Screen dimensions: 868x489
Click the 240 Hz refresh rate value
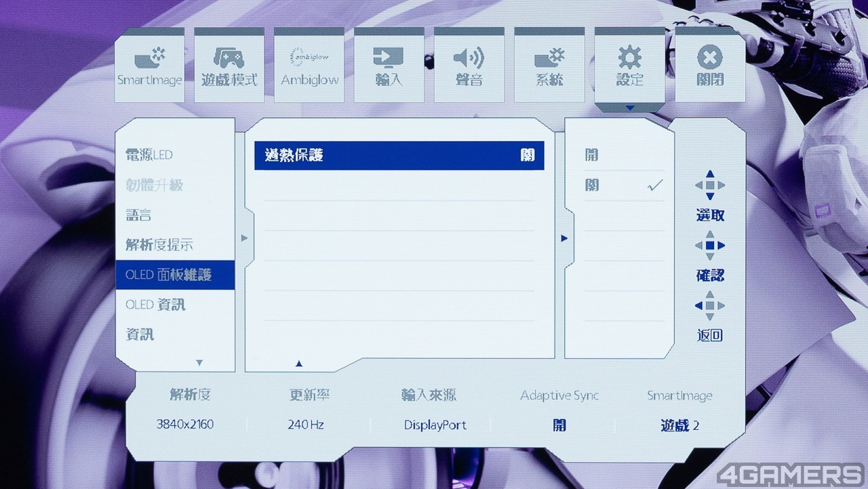[x=306, y=425]
